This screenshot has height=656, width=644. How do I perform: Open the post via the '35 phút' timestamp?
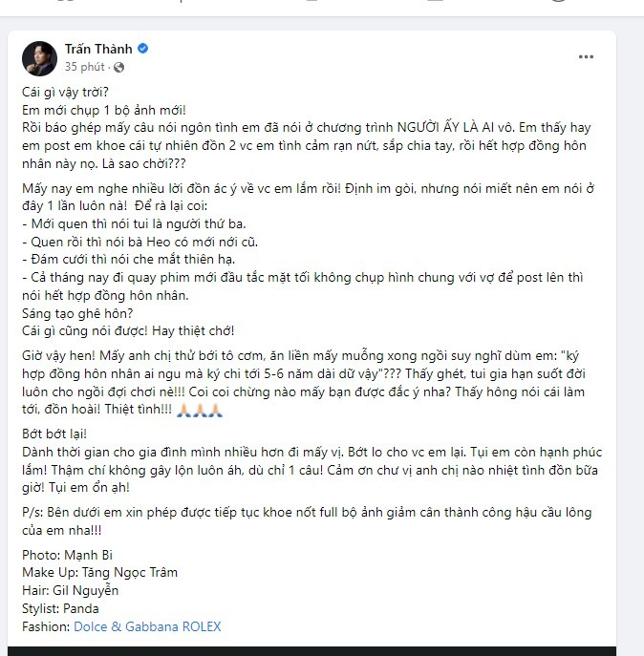[x=85, y=67]
